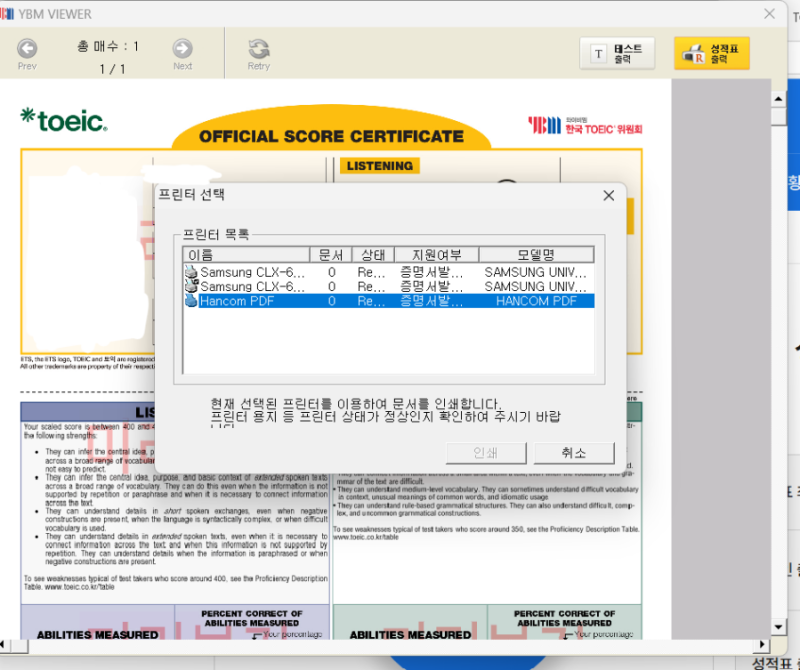This screenshot has width=800, height=670.
Task: Click the 지원여부 column header
Action: point(437,255)
